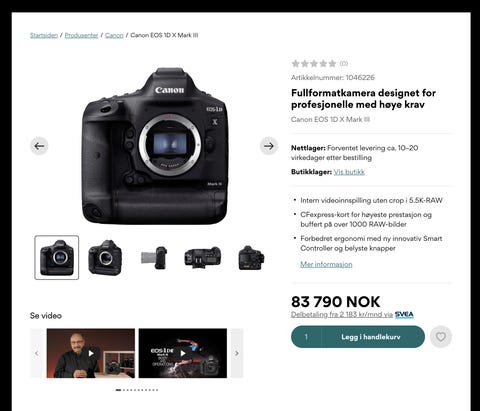The width and height of the screenshot is (480, 411).
Task: Select the rear-view camera thumbnail
Action: [x=251, y=257]
